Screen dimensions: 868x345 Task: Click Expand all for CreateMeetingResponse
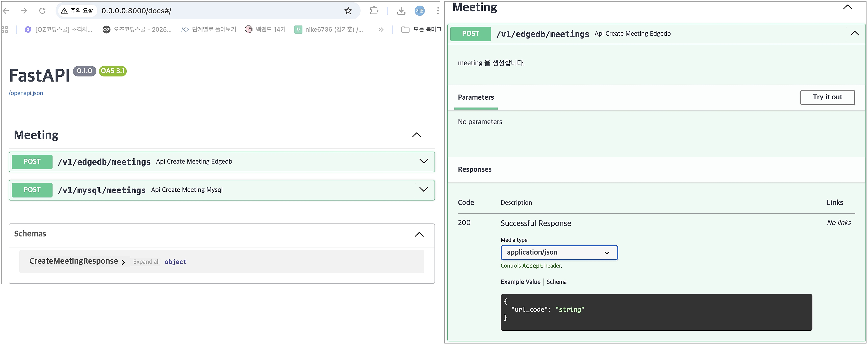click(146, 262)
